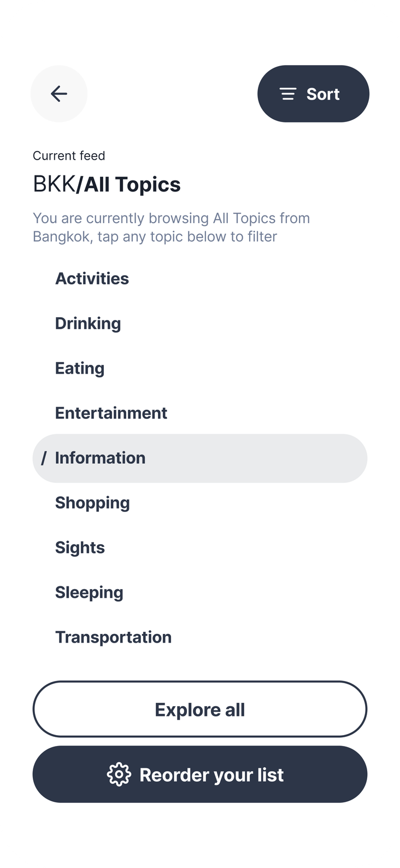Filter by Shopping topic
400x868 pixels.
92,503
